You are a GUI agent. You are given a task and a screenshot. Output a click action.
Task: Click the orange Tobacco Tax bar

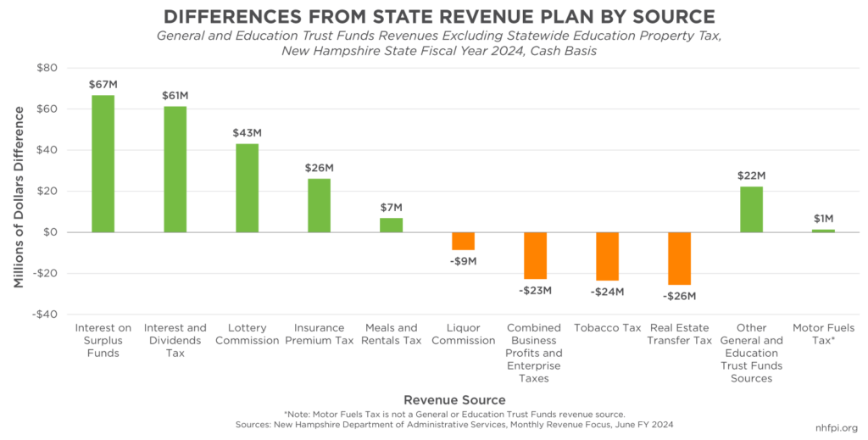point(607,256)
